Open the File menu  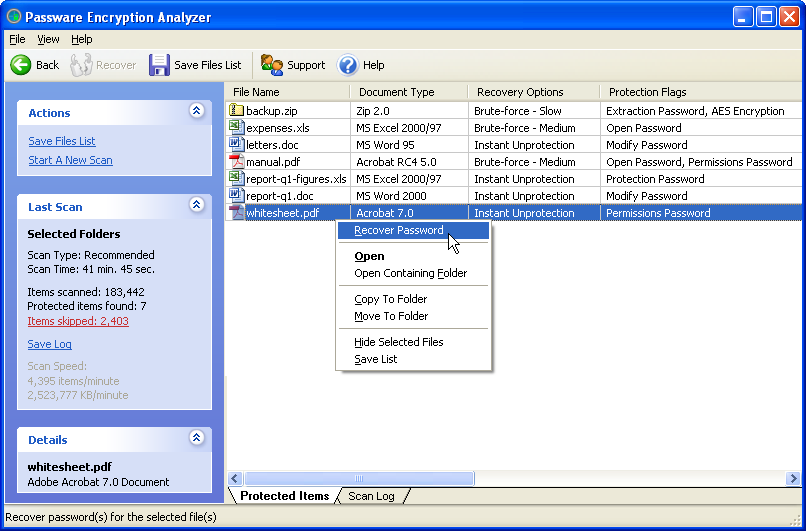tap(17, 39)
